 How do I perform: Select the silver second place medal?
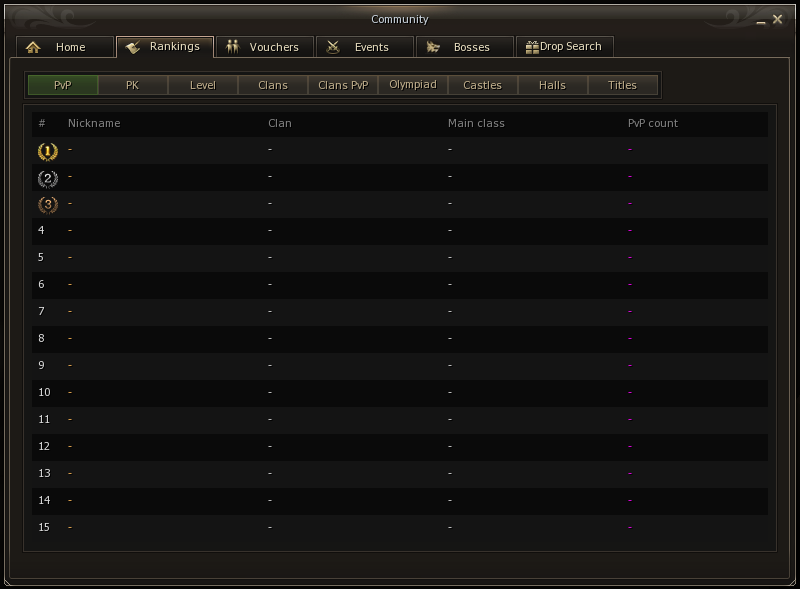point(48,179)
